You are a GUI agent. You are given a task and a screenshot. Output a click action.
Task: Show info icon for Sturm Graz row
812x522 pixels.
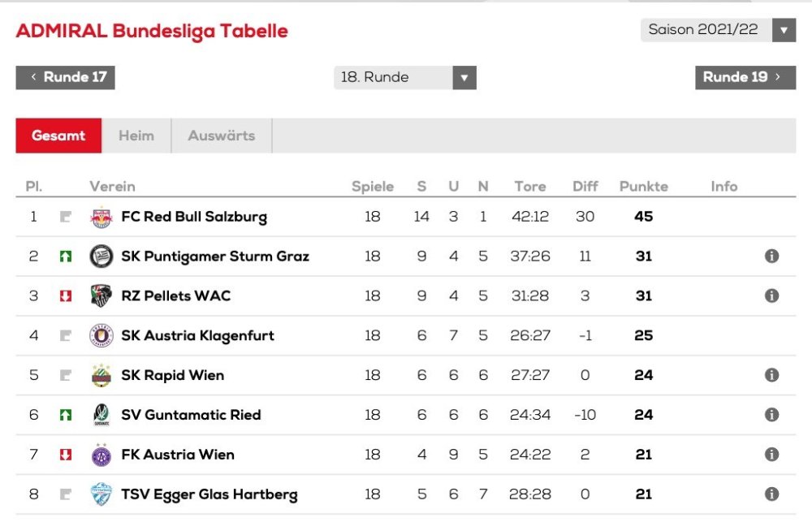pos(771,257)
